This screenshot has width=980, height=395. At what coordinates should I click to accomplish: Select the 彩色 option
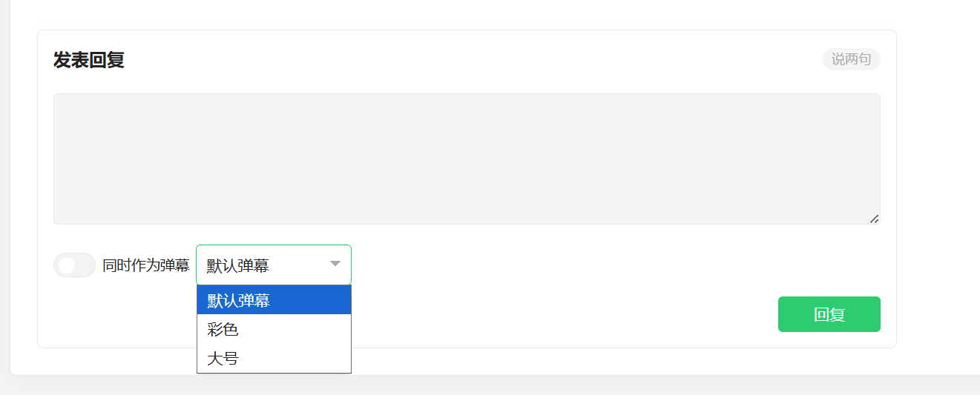point(274,330)
